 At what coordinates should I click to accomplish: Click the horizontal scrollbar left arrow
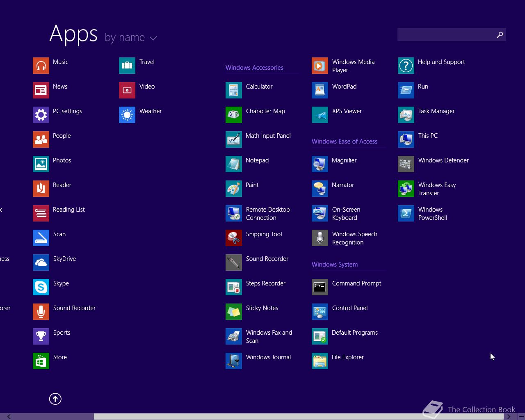[x=9, y=417]
